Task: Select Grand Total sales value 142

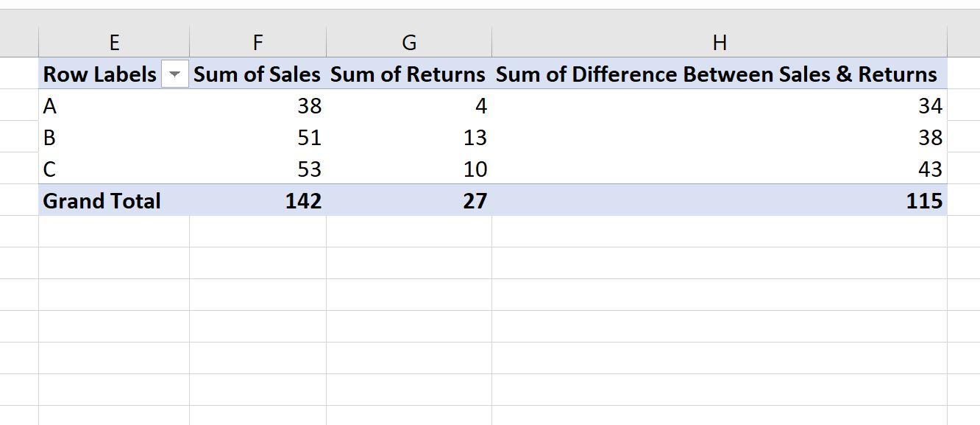Action: [x=258, y=201]
